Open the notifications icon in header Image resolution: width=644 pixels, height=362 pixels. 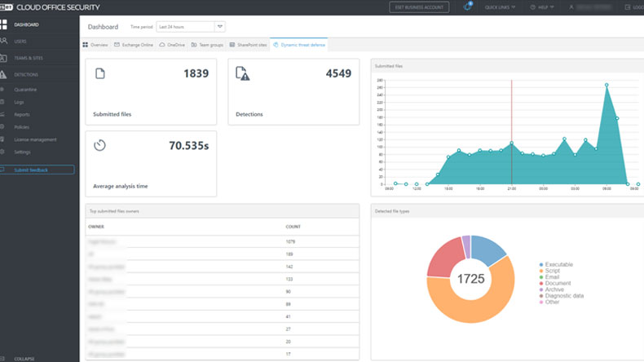coord(468,7)
